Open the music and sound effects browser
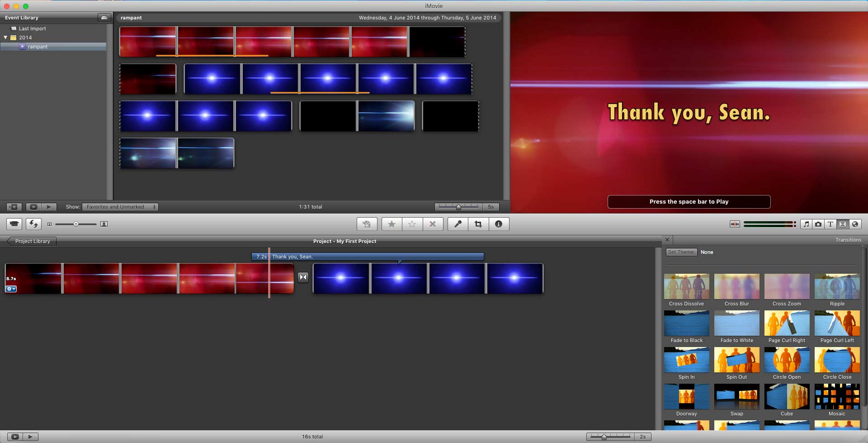Image resolution: width=868 pixels, height=443 pixels. point(806,224)
